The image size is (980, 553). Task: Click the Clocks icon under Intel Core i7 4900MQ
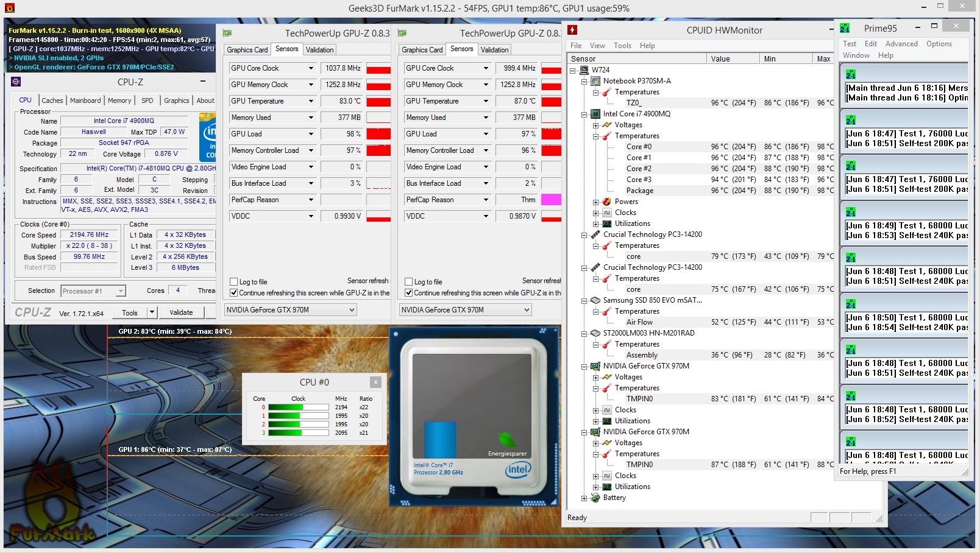click(x=607, y=213)
